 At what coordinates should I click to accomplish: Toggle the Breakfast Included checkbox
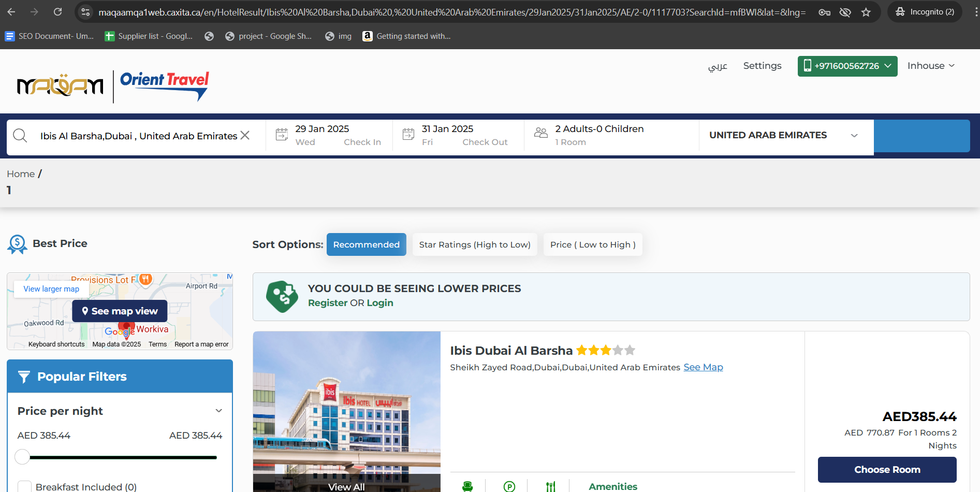tap(25, 486)
